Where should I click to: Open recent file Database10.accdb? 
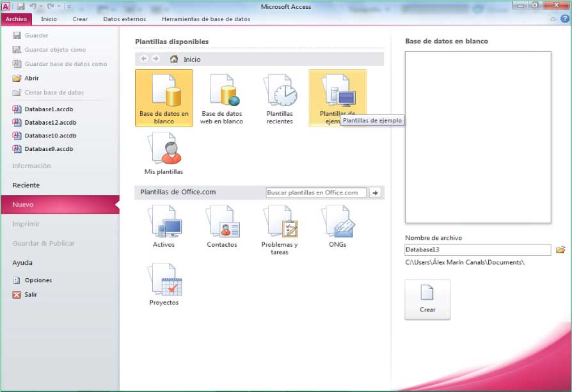(x=45, y=136)
